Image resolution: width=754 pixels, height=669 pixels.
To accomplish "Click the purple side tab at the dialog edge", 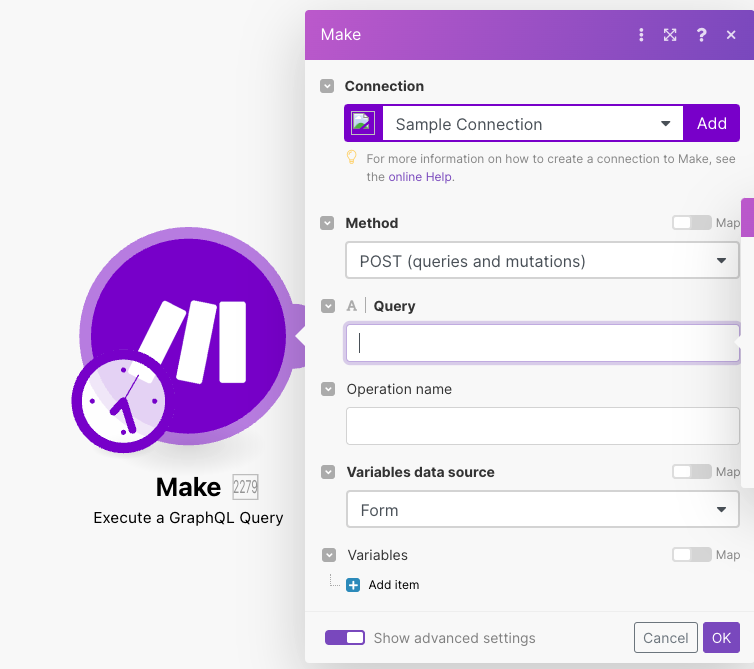I will [x=748, y=217].
